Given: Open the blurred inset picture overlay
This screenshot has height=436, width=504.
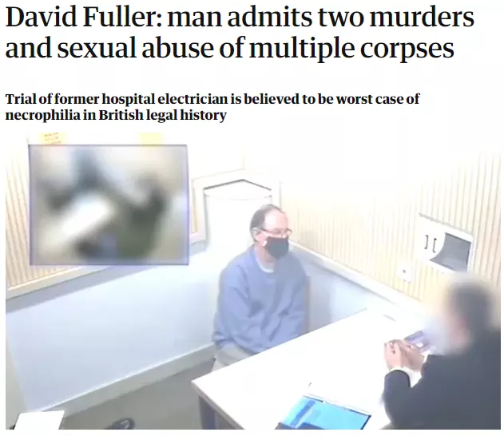Looking at the screenshot, I should (x=109, y=204).
